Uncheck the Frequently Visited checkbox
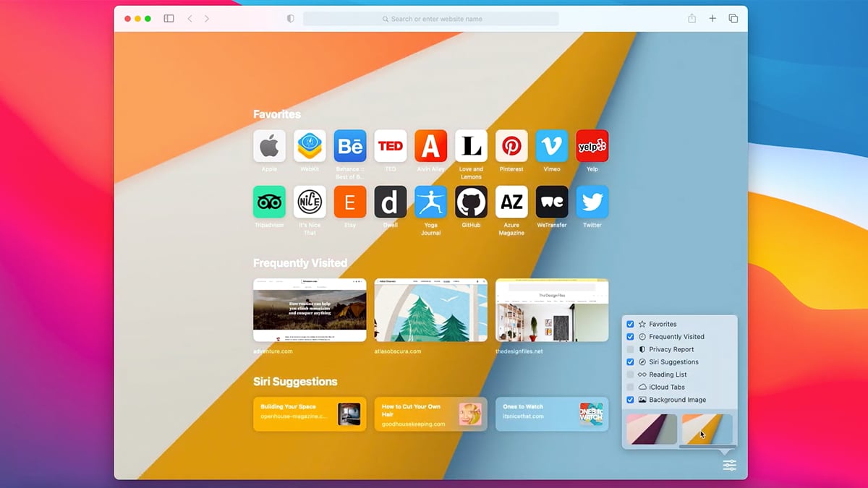This screenshot has height=488, width=868. coord(630,337)
